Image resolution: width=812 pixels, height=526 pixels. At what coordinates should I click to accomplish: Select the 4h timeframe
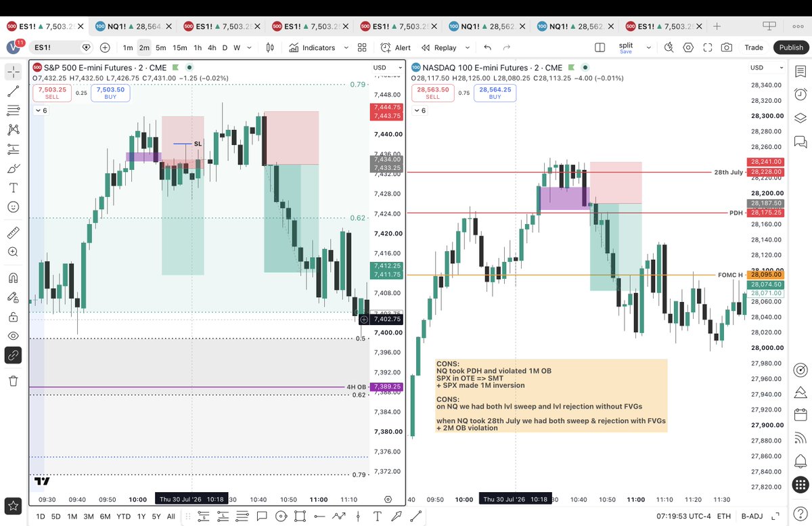(212, 47)
